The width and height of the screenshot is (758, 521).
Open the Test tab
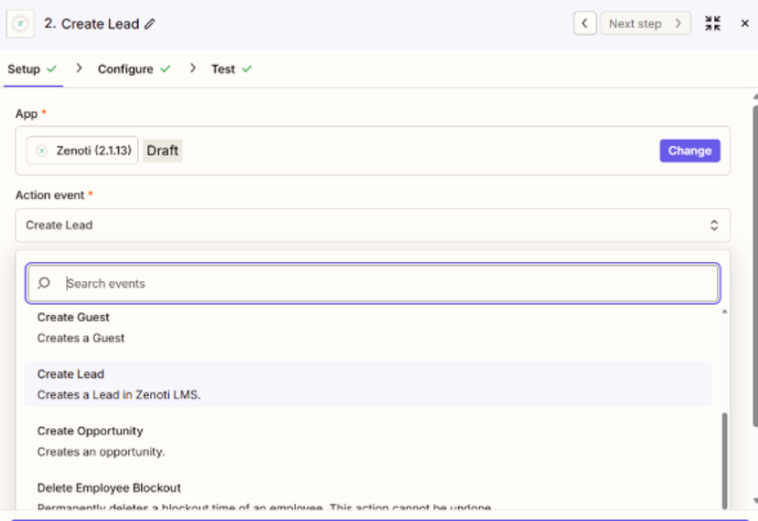pyautogui.click(x=223, y=69)
